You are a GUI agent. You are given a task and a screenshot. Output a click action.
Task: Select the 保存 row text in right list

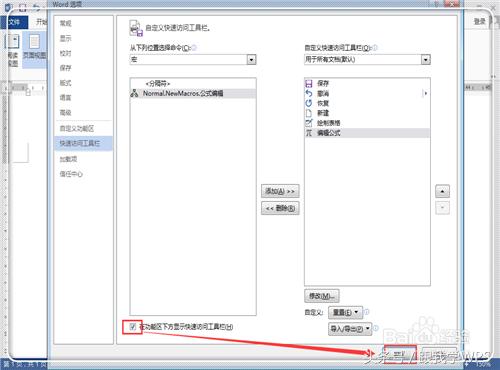(x=323, y=83)
